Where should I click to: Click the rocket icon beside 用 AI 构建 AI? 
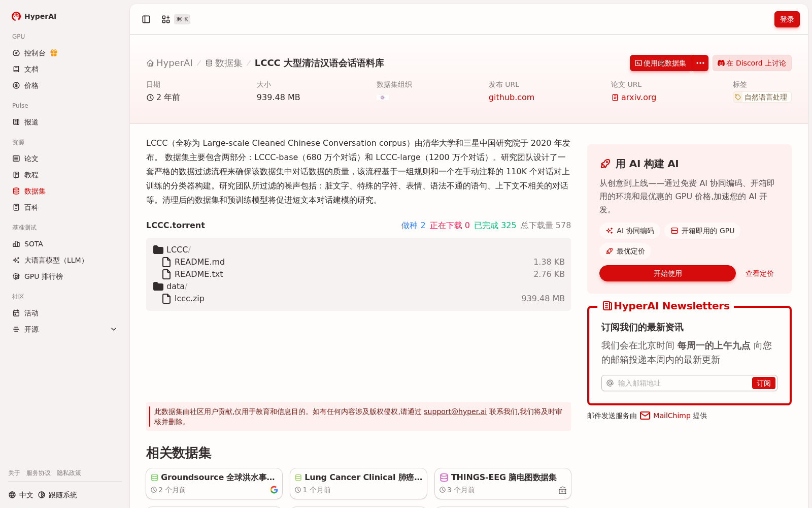point(605,164)
